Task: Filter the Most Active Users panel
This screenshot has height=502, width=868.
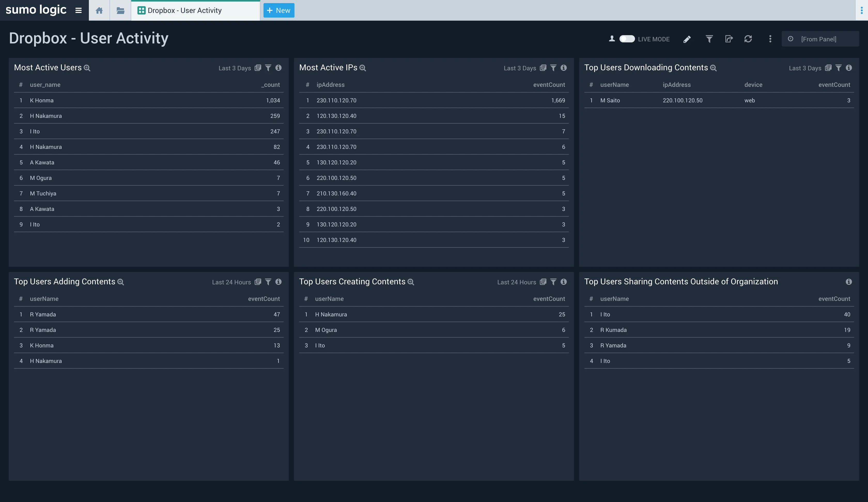Action: (268, 68)
